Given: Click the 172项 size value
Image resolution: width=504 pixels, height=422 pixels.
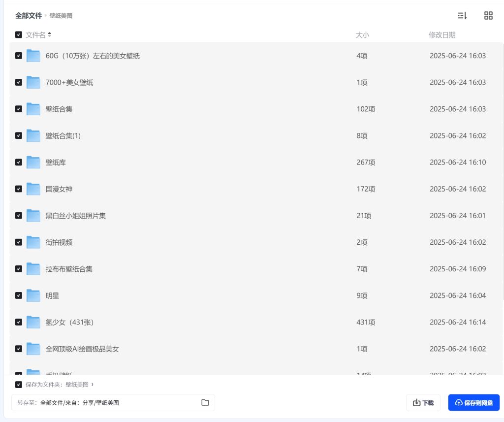Looking at the screenshot, I should [366, 189].
